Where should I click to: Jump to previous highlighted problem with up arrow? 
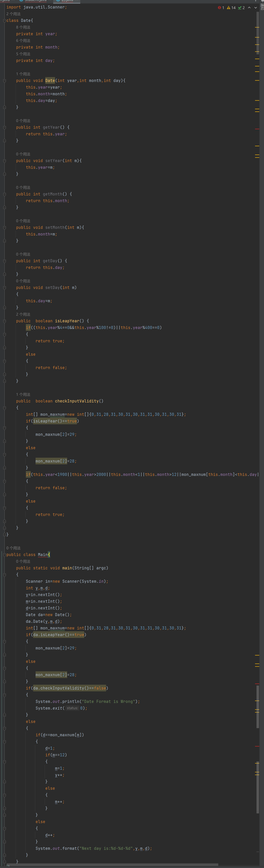[x=249, y=7]
